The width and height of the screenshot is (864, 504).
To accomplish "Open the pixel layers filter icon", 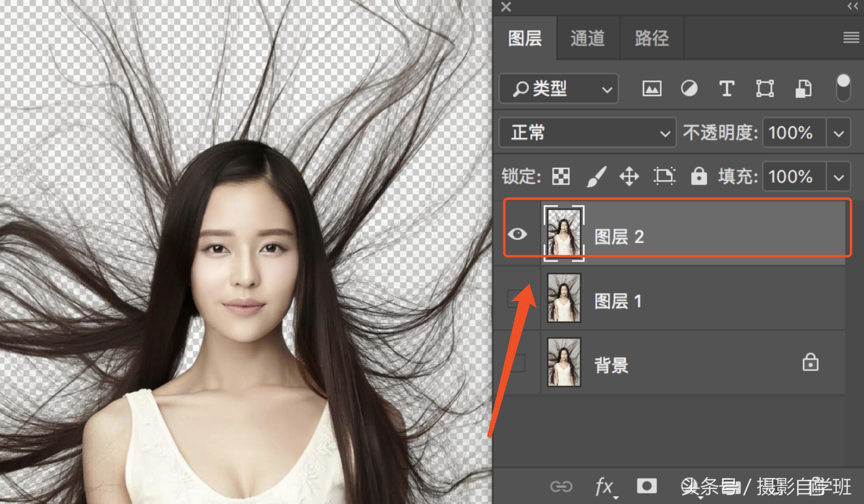I will 652,88.
